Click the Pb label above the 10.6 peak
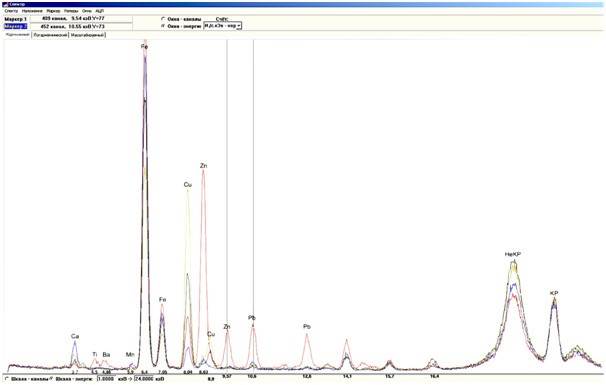The height and width of the screenshot is (385, 606). (x=252, y=318)
